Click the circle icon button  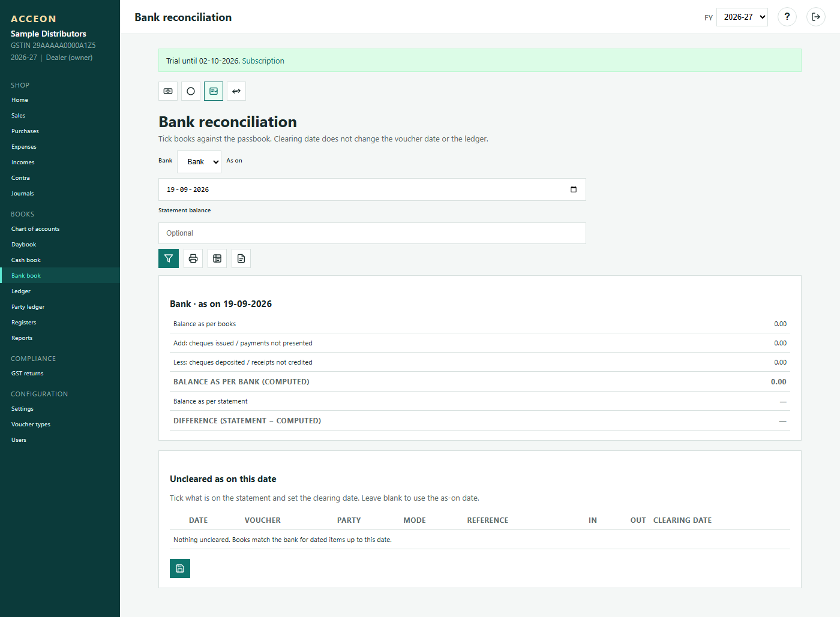(191, 91)
